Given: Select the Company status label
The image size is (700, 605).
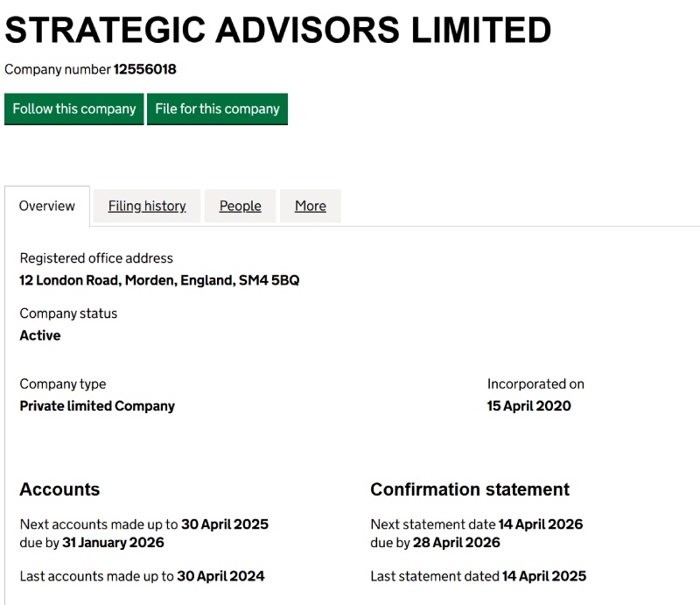Looking at the screenshot, I should pyautogui.click(x=68, y=313).
